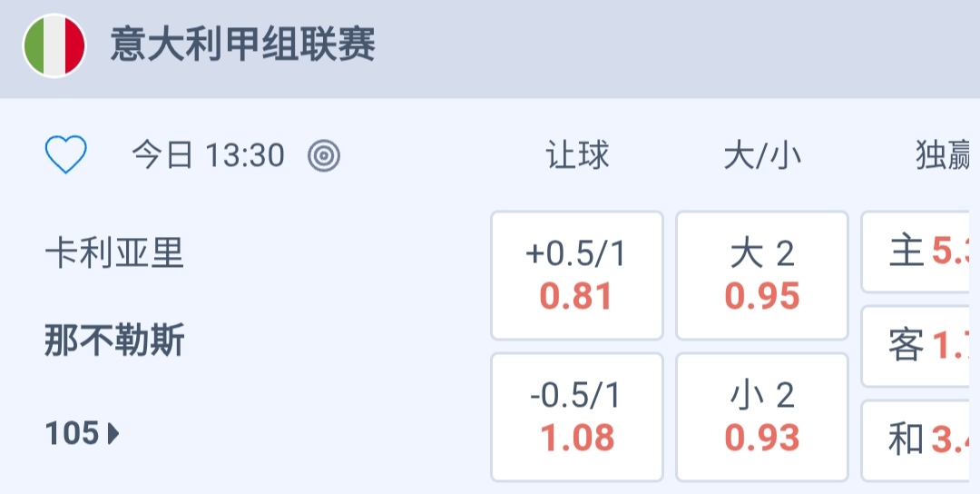The image size is (980, 494).
Task: Open the 那不勒斯 team name
Action: (114, 341)
